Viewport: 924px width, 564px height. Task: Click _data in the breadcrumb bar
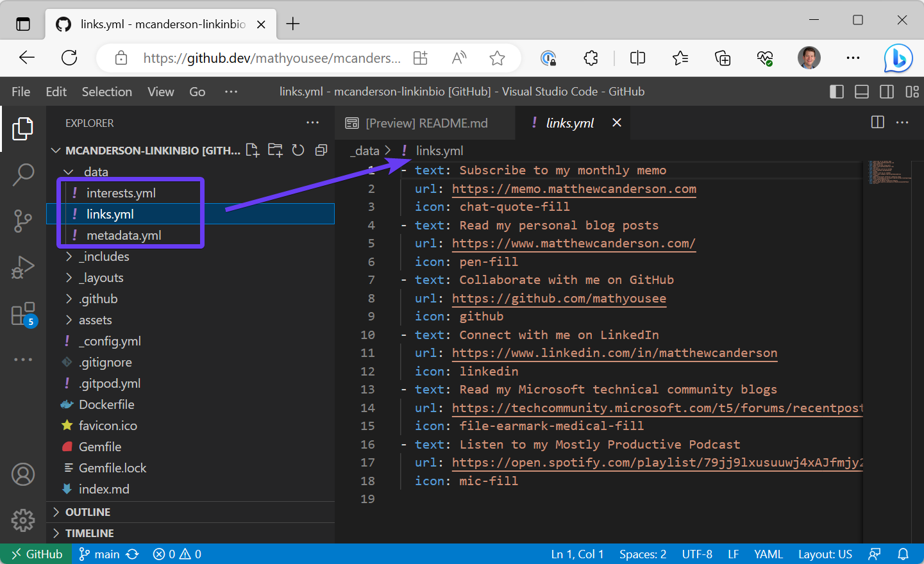coord(364,150)
